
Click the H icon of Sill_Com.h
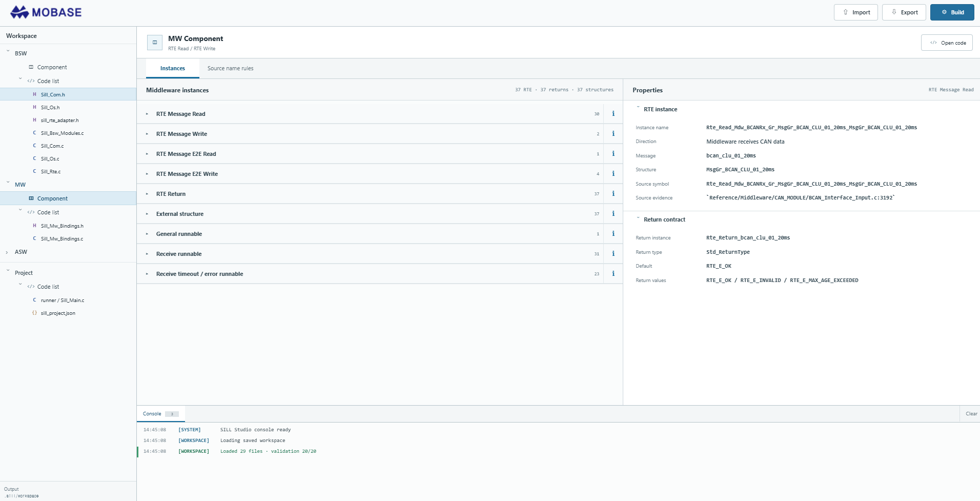coord(34,94)
